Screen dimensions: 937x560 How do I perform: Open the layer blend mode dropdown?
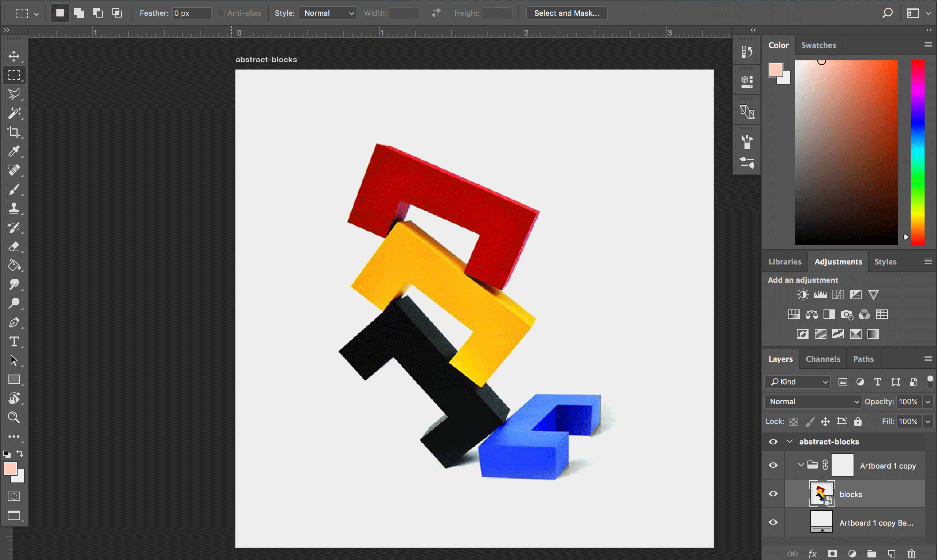pyautogui.click(x=813, y=402)
